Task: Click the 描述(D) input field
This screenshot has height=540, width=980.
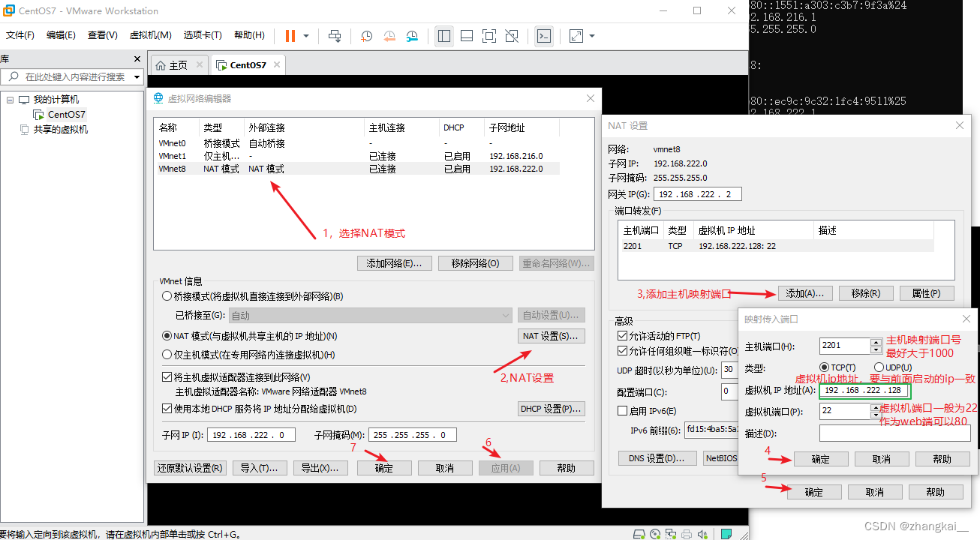Action: [894, 433]
